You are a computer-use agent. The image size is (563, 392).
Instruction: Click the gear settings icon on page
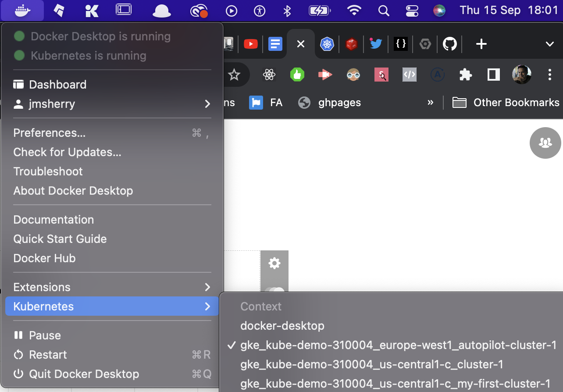tap(274, 264)
